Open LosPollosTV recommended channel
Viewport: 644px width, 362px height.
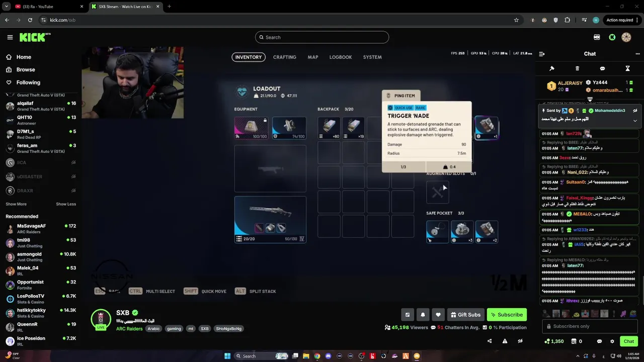[x=40, y=299]
